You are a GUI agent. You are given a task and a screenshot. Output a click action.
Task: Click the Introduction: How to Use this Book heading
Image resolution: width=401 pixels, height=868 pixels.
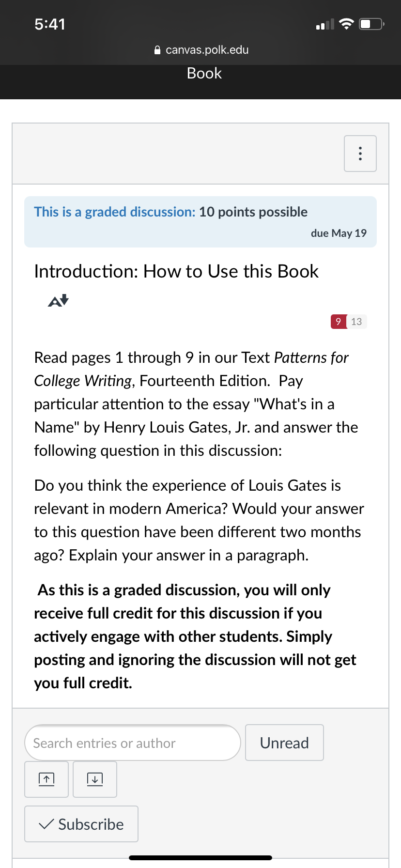[176, 271]
